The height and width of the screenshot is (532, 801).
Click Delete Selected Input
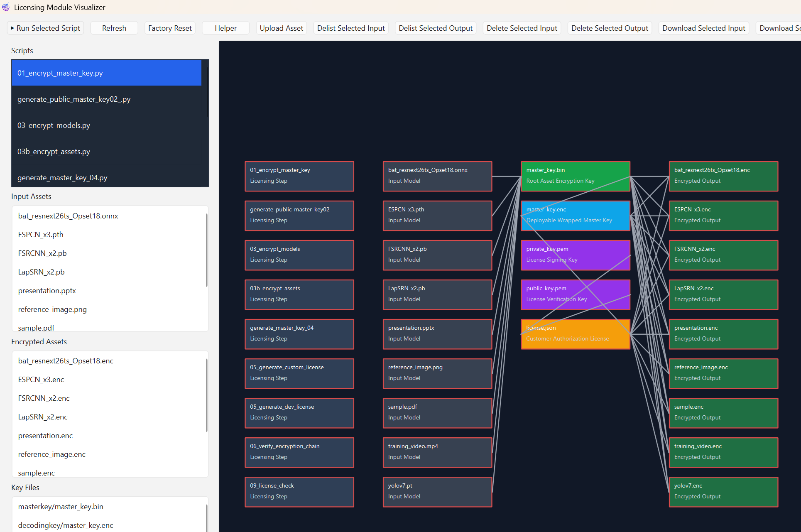(x=522, y=28)
